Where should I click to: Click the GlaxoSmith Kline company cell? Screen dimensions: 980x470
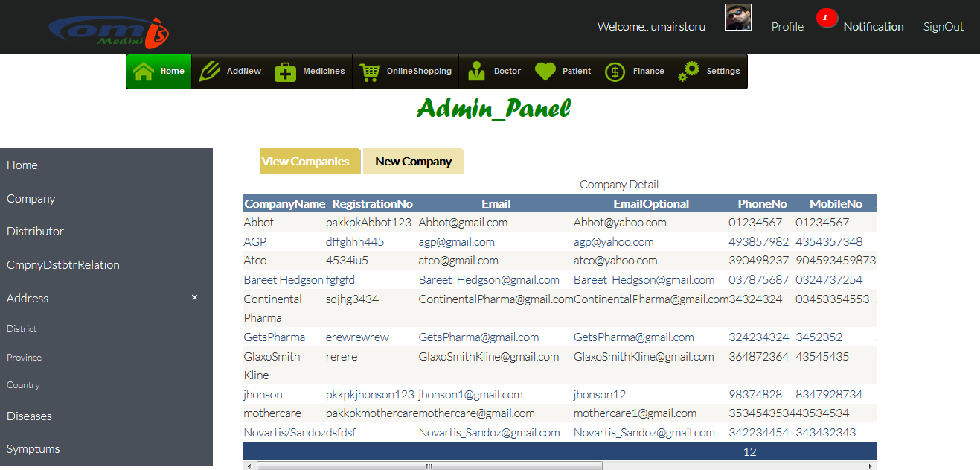click(x=272, y=366)
